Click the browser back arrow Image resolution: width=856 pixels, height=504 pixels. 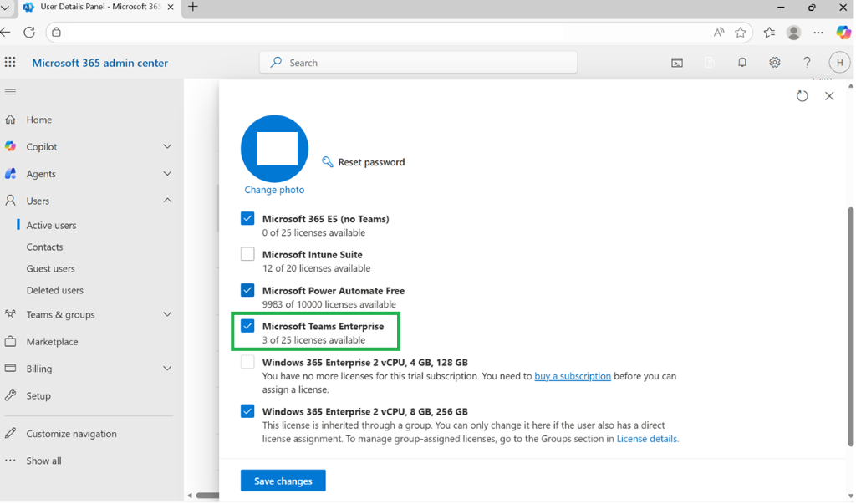pyautogui.click(x=6, y=33)
